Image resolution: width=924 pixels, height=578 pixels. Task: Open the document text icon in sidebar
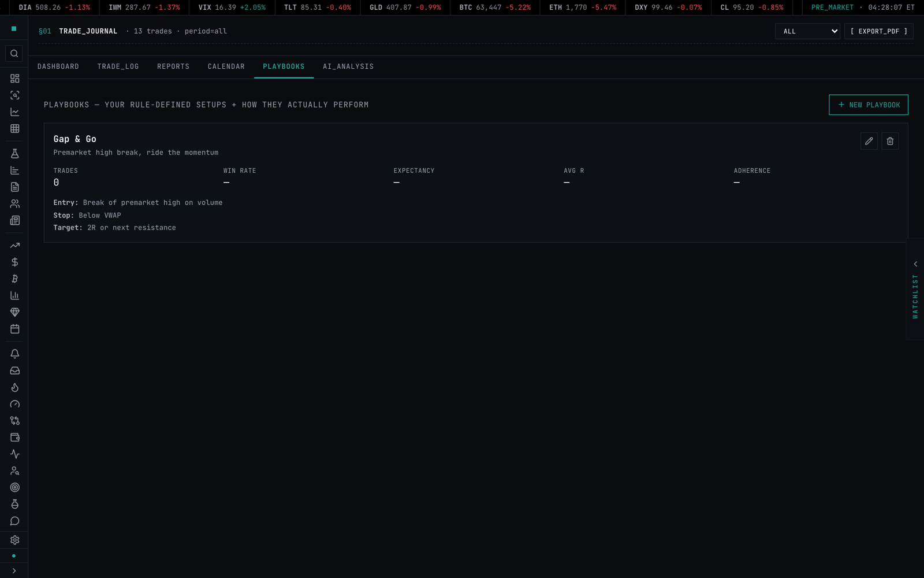(x=14, y=187)
